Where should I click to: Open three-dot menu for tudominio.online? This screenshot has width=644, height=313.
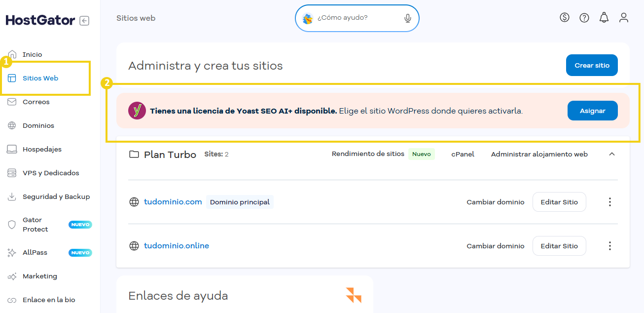pyautogui.click(x=610, y=246)
